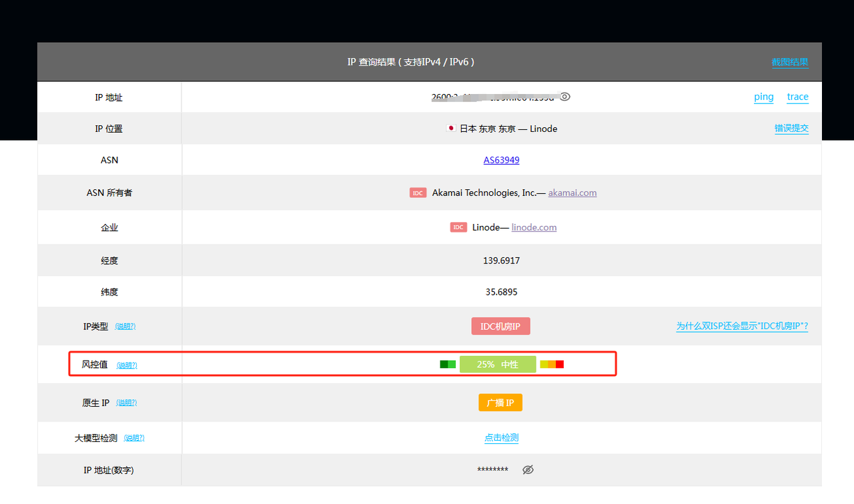Screen dimensions: 854x504
Task: Click 点击检测 to run model detection
Action: pos(502,438)
